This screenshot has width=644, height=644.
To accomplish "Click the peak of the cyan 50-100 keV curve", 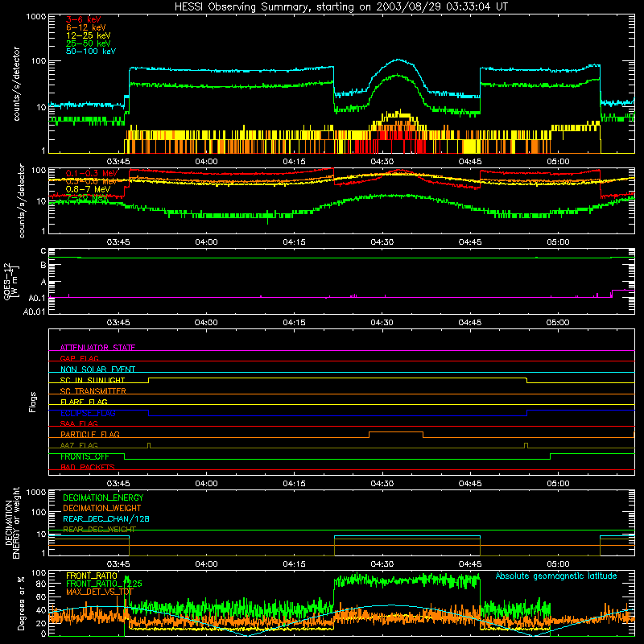I will click(x=398, y=60).
